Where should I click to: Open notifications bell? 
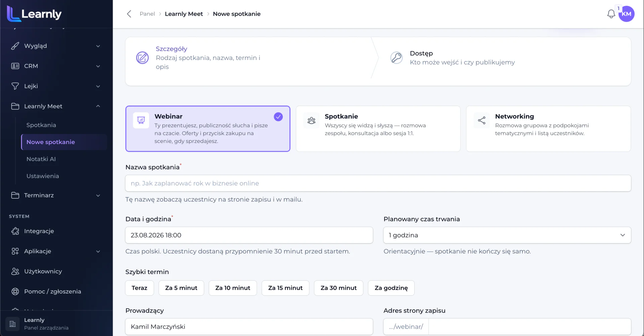(x=611, y=14)
